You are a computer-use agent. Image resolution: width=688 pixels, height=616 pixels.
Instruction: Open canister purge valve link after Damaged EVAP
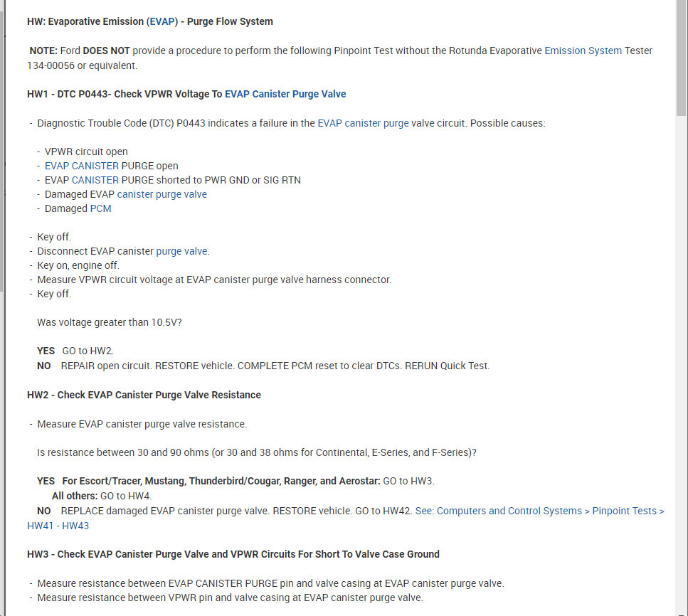click(162, 194)
